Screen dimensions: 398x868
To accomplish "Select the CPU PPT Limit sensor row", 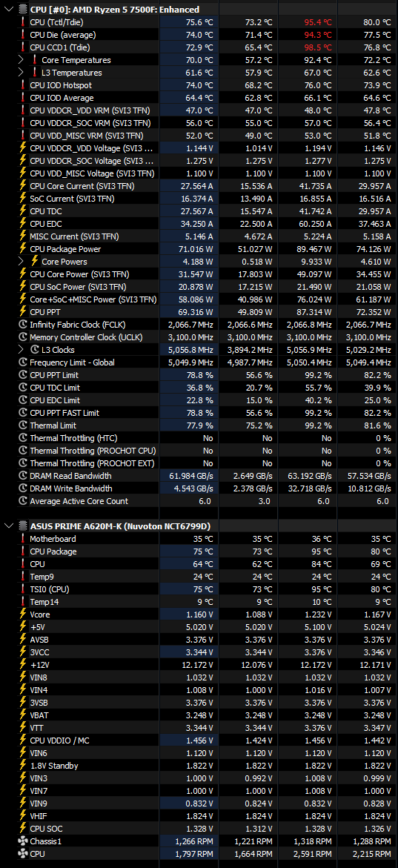I will (199, 375).
